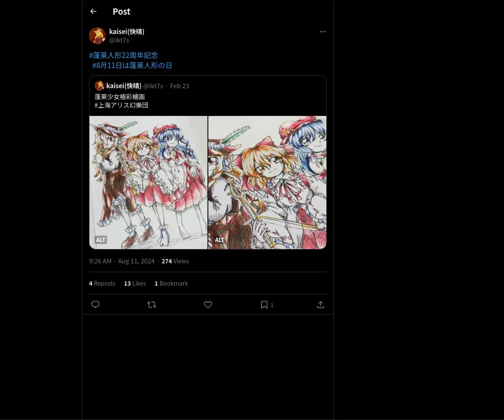
Task: Open the three-dot more options menu
Action: (323, 32)
